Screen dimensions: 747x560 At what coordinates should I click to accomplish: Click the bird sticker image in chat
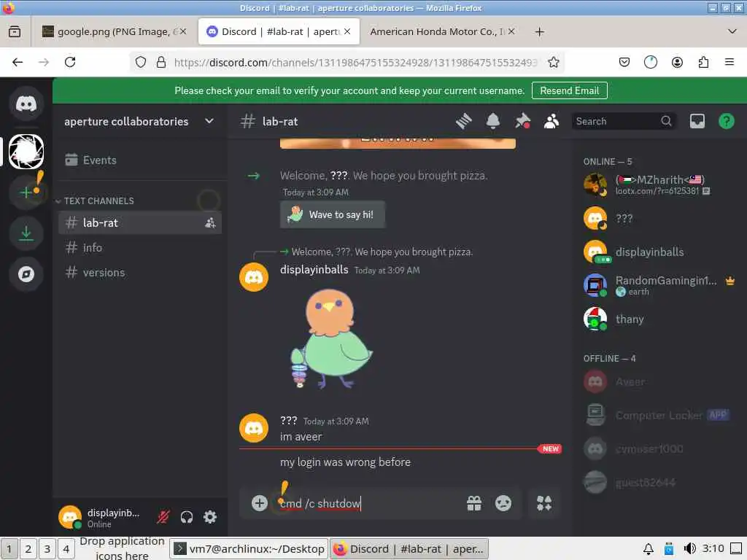(331, 339)
